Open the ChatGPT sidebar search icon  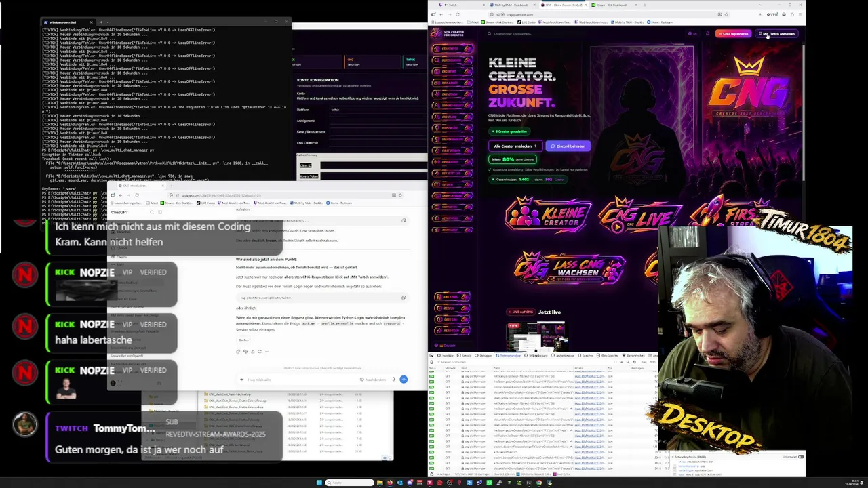[x=152, y=212]
